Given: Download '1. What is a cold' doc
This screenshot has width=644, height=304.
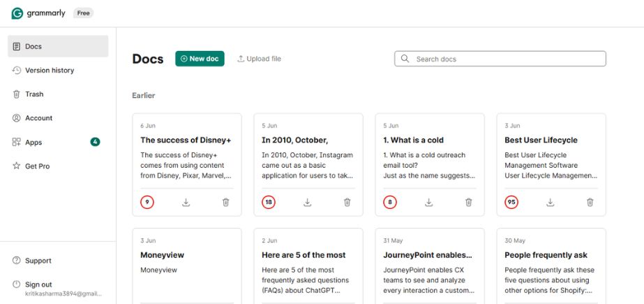Looking at the screenshot, I should pyautogui.click(x=429, y=203).
